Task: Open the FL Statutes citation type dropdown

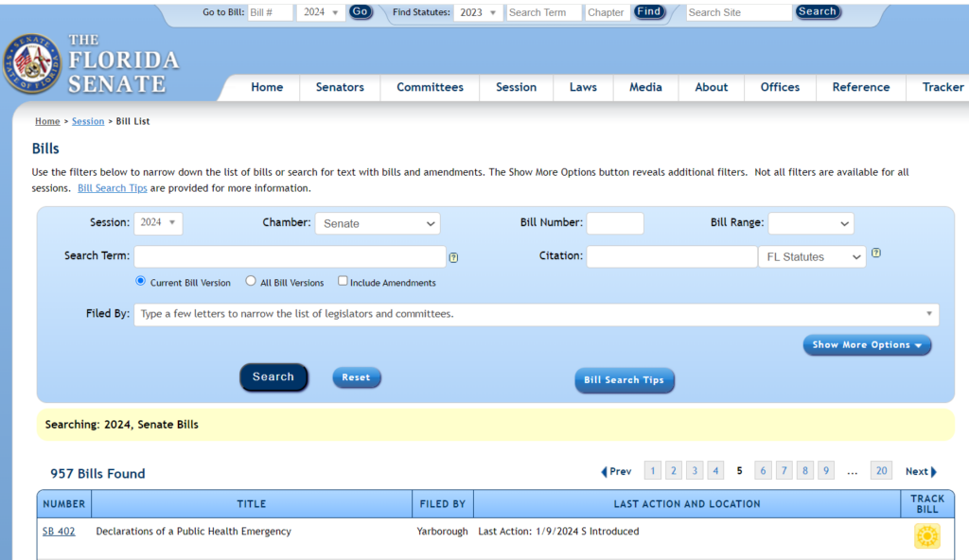Action: click(x=812, y=256)
